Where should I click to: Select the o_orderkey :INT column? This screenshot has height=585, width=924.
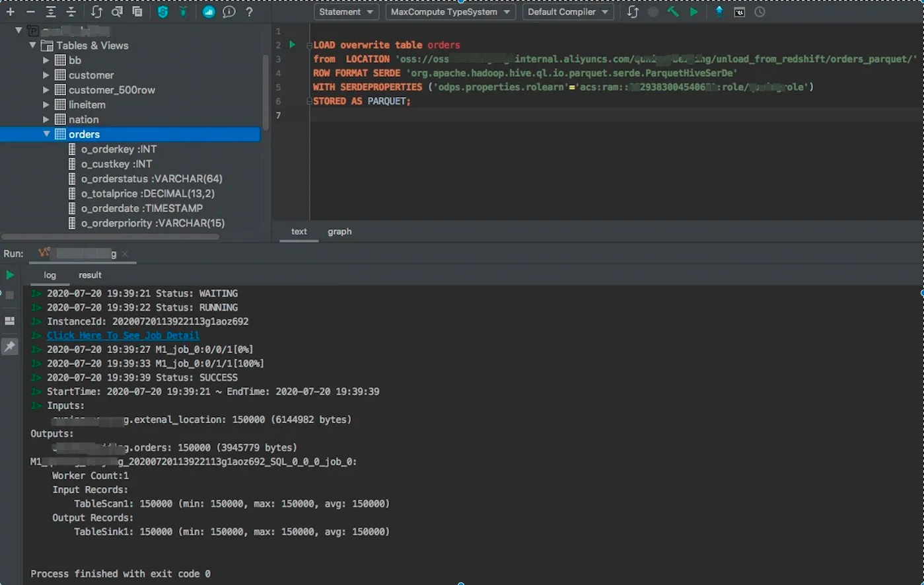[x=118, y=149]
